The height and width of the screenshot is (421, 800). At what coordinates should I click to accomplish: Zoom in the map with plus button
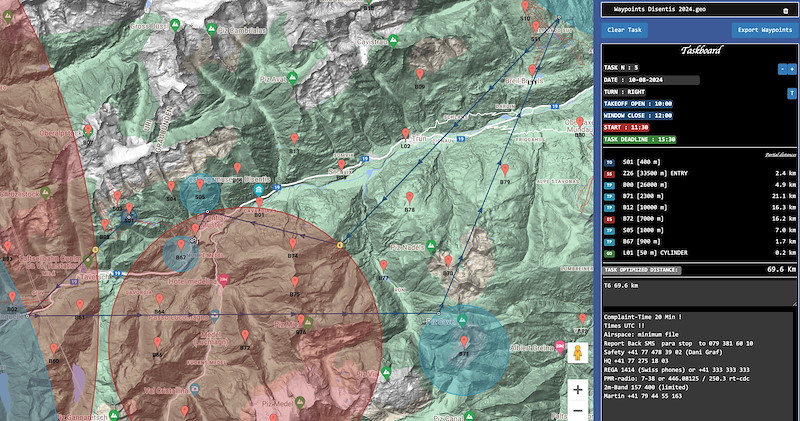pos(578,390)
